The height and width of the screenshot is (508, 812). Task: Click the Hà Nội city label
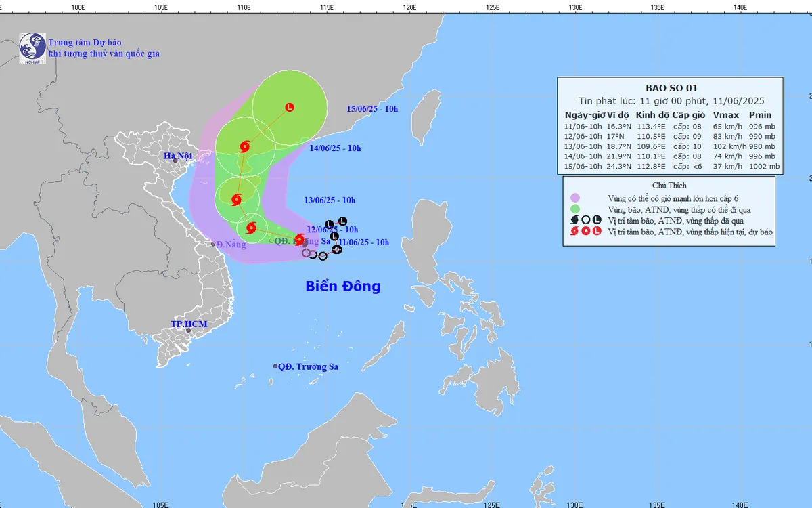(x=178, y=156)
